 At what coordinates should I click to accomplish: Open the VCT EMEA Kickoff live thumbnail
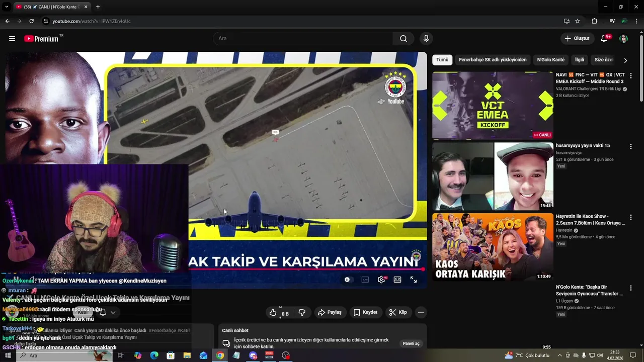tap(493, 106)
